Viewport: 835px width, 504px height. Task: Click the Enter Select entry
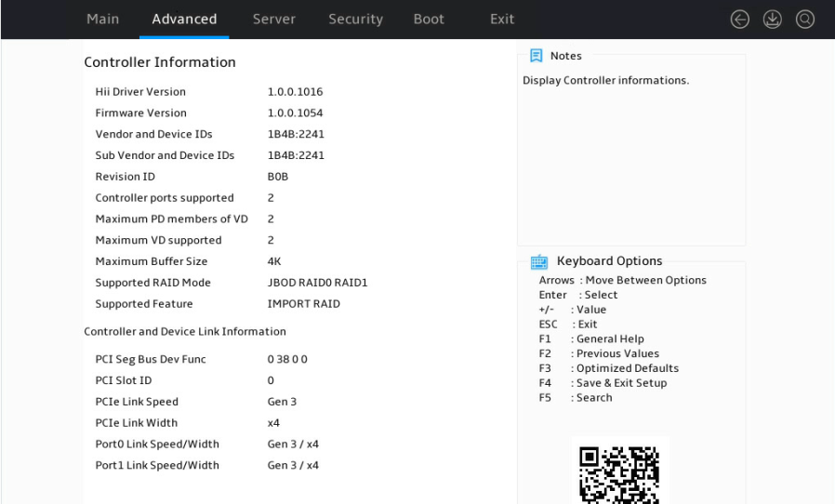click(x=578, y=295)
